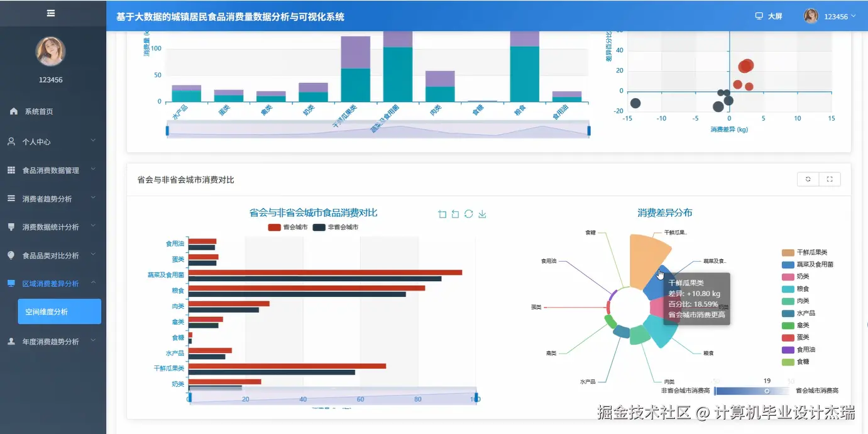Screen dimensions: 868x434
Task: Click the system title in header
Action: click(230, 17)
